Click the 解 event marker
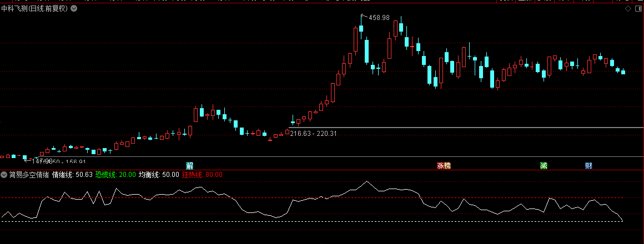The width and height of the screenshot is (644, 244). 189,166
